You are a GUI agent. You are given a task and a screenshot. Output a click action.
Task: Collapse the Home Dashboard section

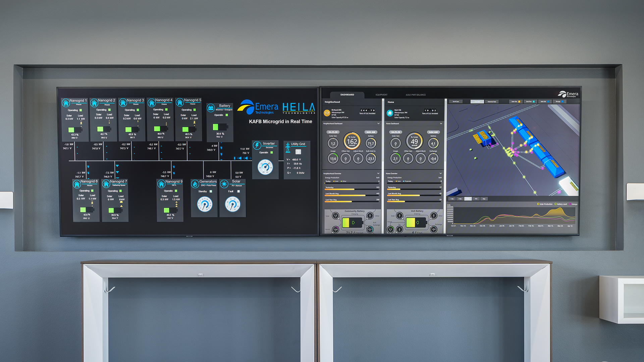click(441, 124)
